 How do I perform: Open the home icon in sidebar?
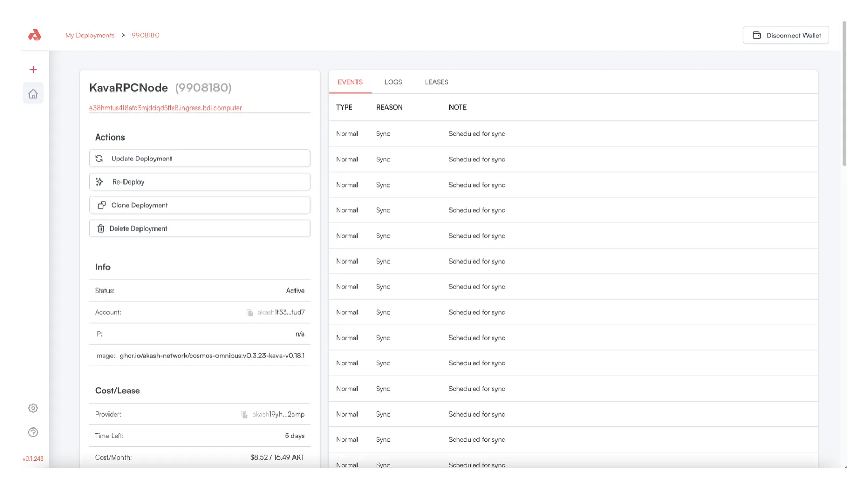33,94
